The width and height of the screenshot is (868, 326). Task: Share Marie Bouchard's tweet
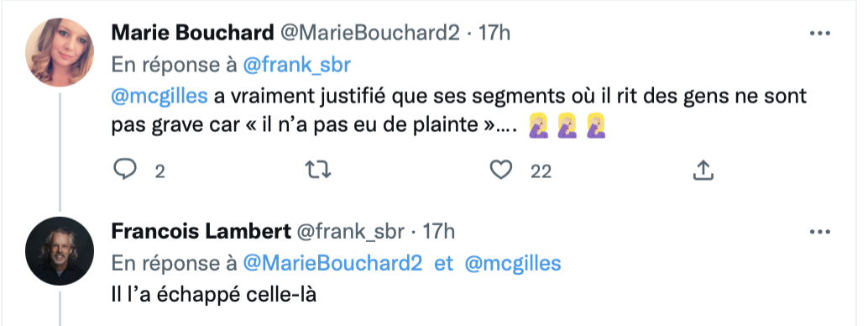[703, 171]
